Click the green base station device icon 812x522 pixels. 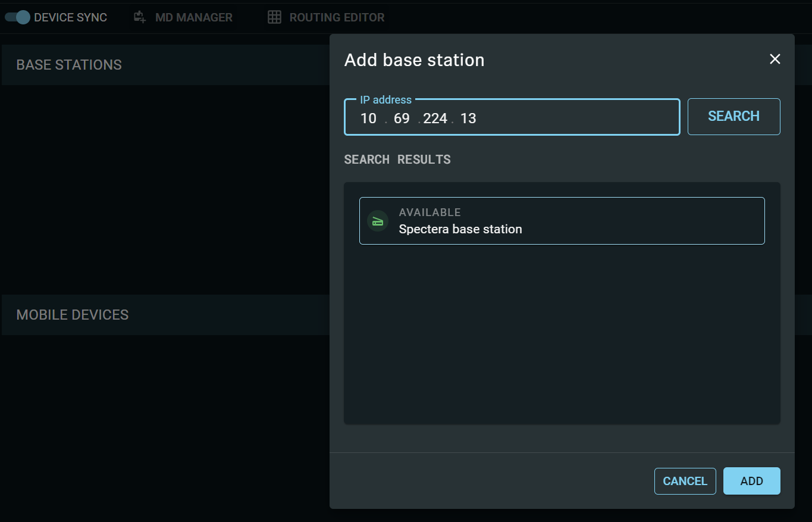point(378,221)
